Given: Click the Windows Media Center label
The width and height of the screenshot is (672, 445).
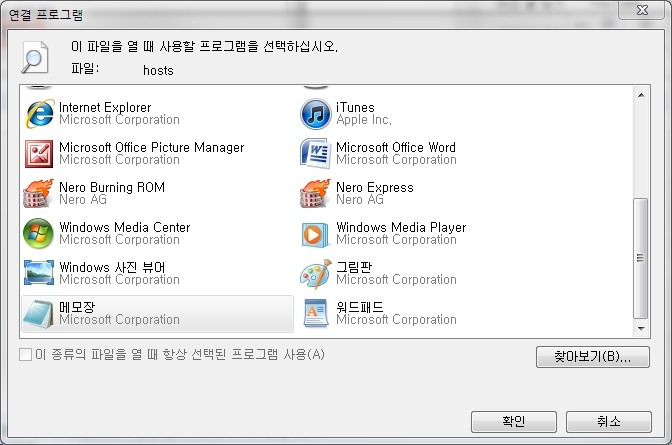Looking at the screenshot, I should [x=125, y=227].
